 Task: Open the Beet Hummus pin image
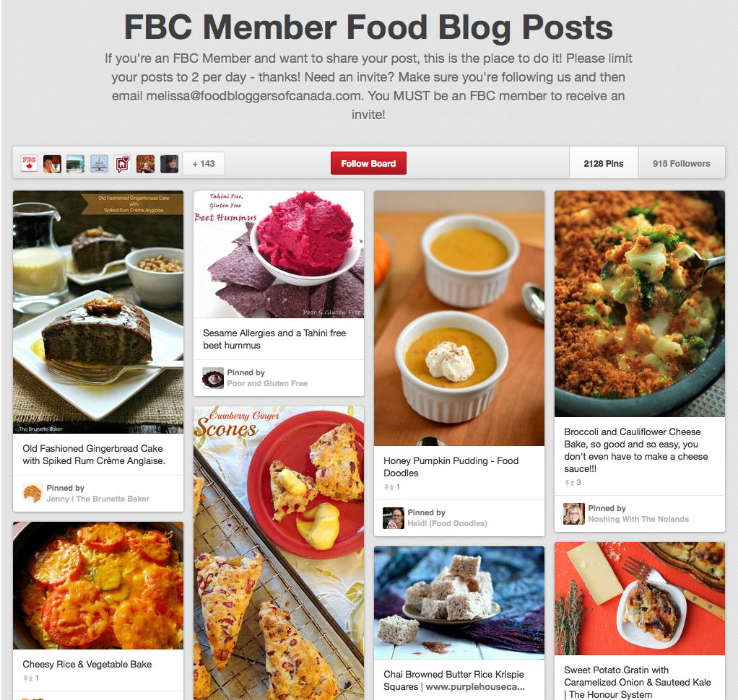click(279, 254)
